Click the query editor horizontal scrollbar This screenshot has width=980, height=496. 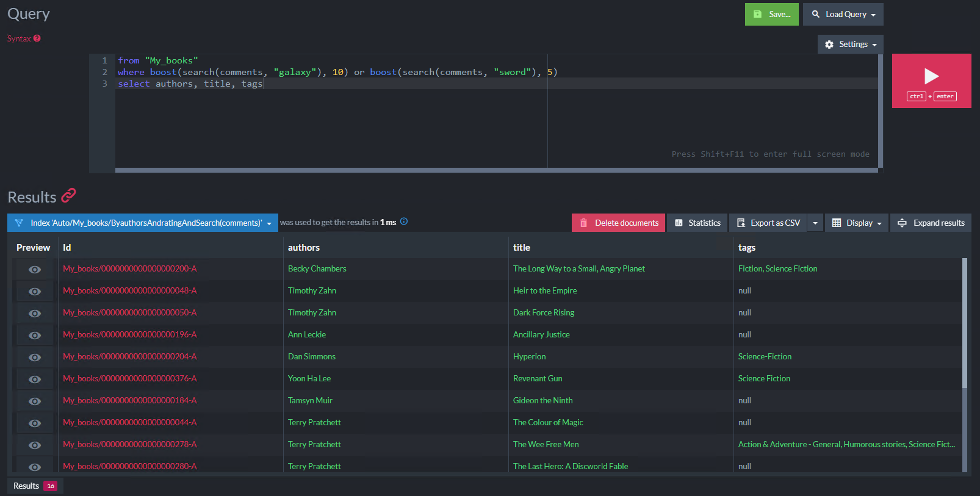click(497, 170)
